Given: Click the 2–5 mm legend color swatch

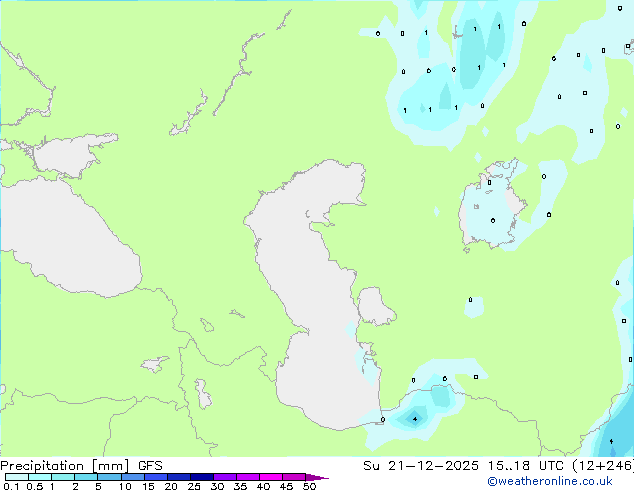Looking at the screenshot, I should (x=86, y=477).
